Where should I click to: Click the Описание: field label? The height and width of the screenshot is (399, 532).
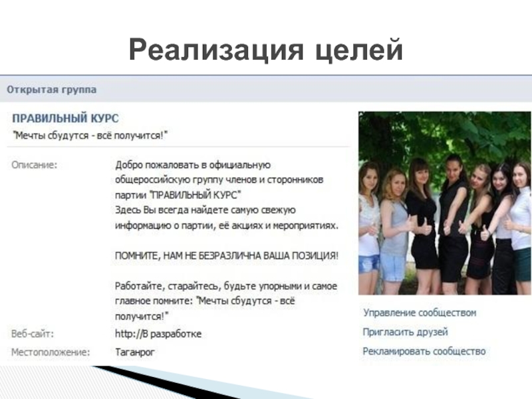tap(34, 165)
